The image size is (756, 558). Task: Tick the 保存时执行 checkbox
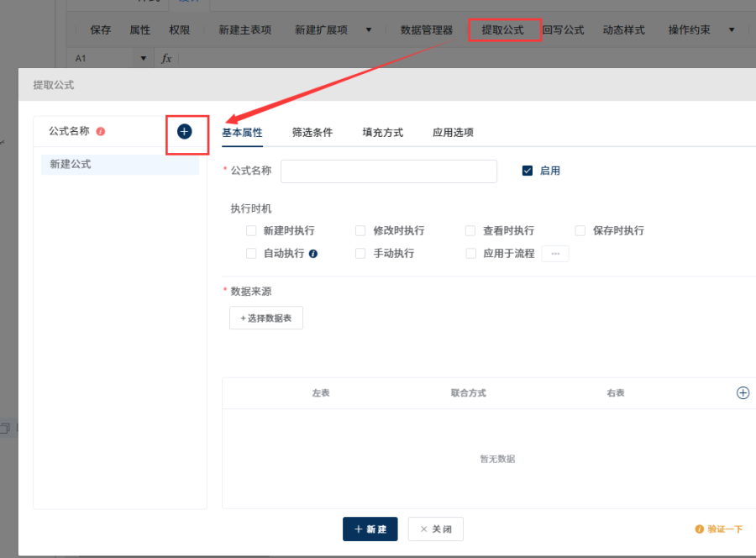tap(580, 230)
